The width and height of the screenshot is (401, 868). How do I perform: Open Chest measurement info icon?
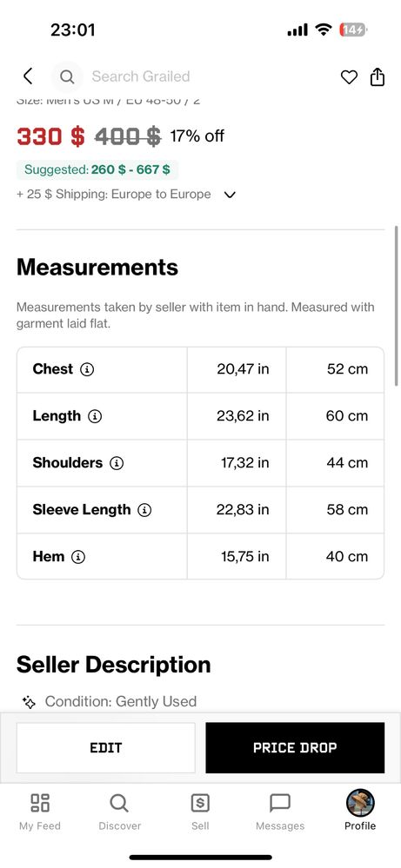[87, 369]
